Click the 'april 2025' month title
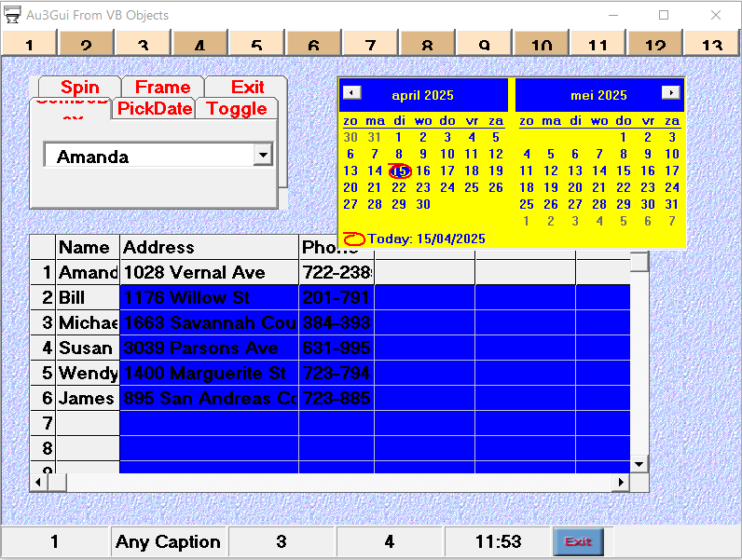 click(x=422, y=96)
